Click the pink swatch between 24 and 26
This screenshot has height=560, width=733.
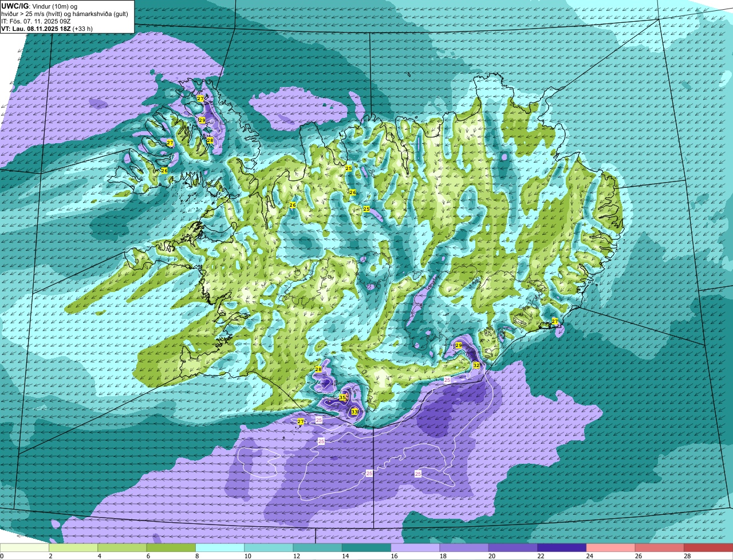pyautogui.click(x=611, y=547)
